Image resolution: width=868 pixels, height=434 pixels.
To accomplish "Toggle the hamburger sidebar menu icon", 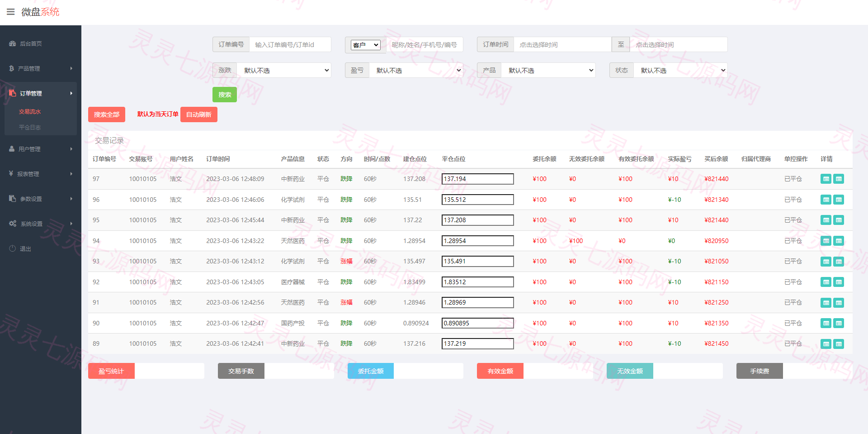I will pyautogui.click(x=11, y=12).
